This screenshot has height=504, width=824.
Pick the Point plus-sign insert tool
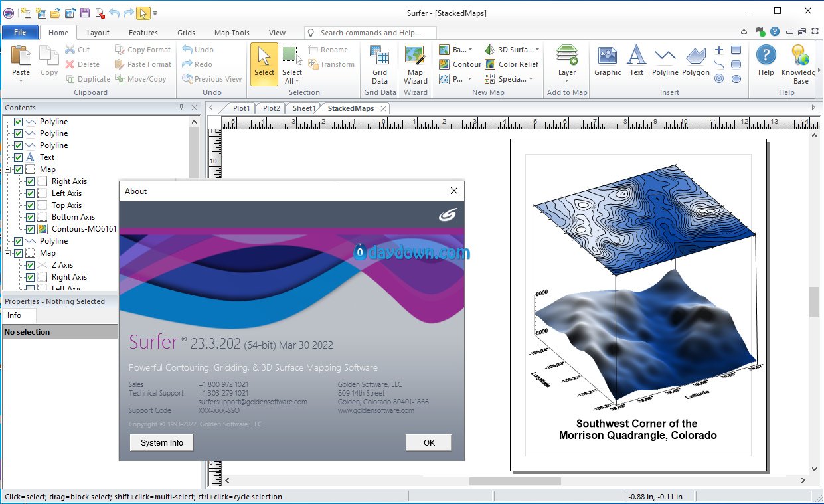click(719, 50)
